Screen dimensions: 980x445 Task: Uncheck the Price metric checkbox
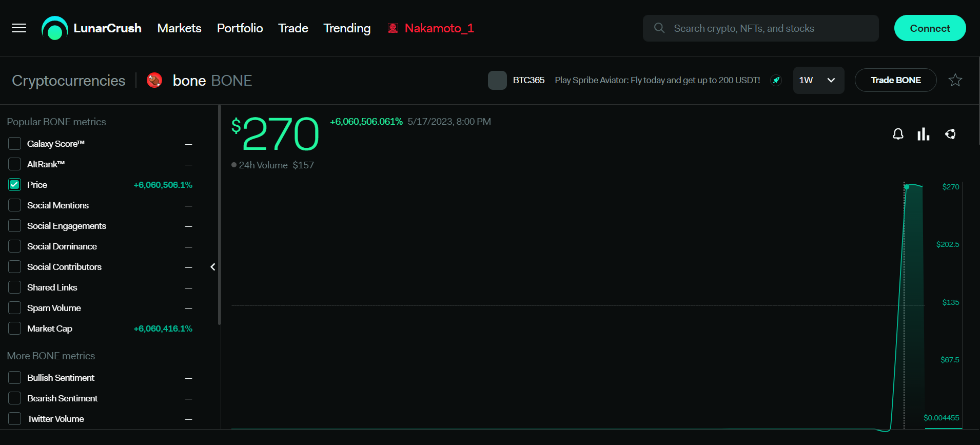pyautogui.click(x=15, y=185)
